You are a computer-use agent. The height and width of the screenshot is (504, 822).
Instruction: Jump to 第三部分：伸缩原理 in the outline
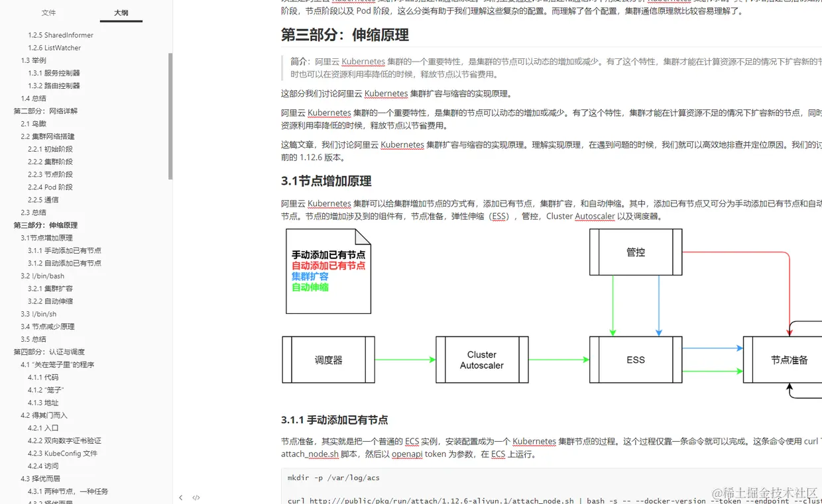pos(46,225)
